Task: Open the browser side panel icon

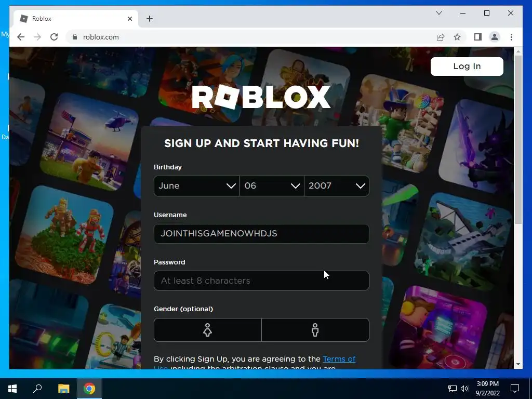Action: tap(478, 37)
